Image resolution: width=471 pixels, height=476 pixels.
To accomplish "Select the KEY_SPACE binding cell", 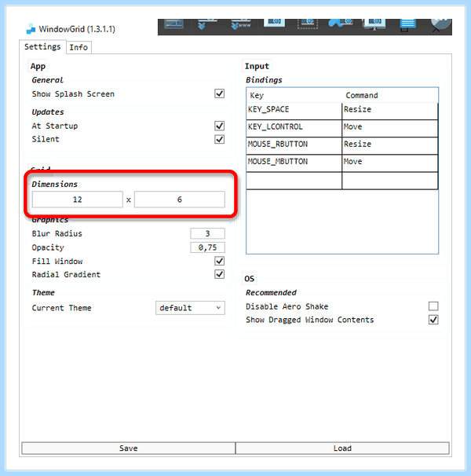I will pyautogui.click(x=294, y=110).
